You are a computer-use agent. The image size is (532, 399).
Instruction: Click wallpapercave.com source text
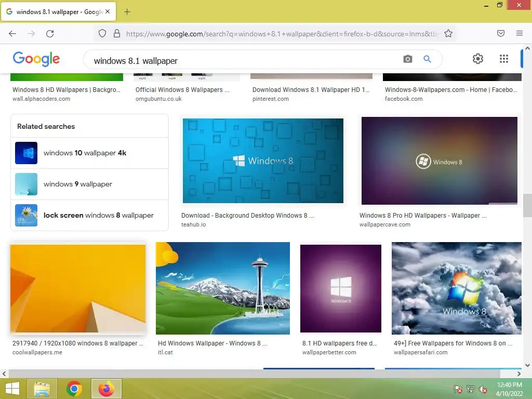point(385,224)
